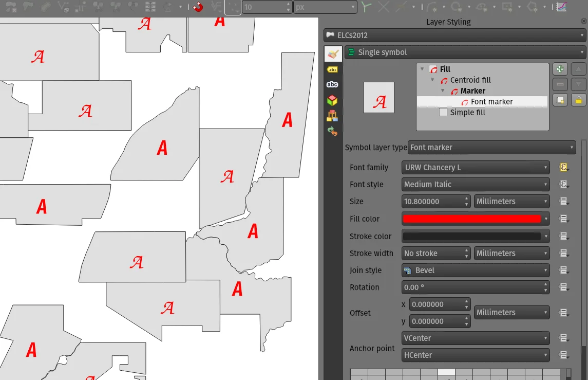Click data-defined override button for Size
This screenshot has width=588, height=380.
563,202
